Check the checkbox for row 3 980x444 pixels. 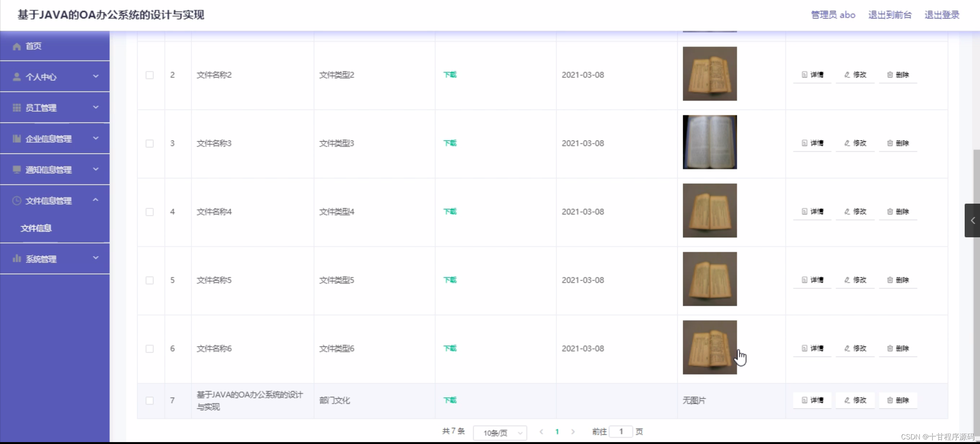(x=149, y=144)
